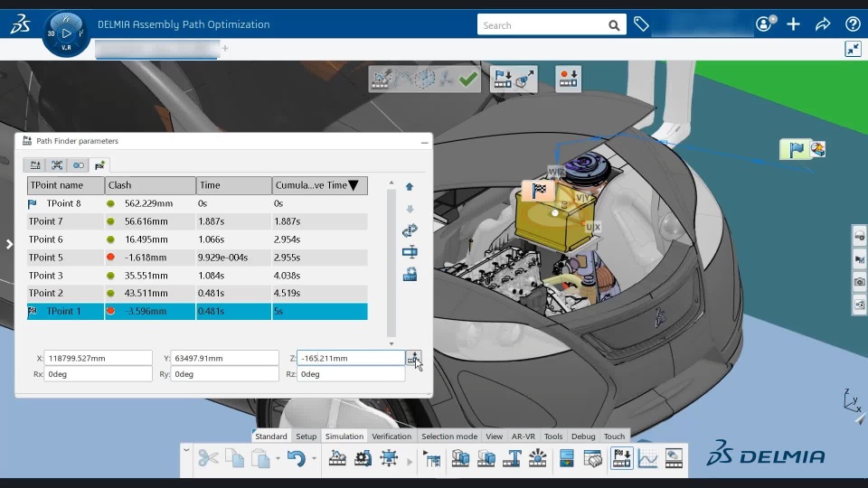Click the light burst icon in toolbar
The width and height of the screenshot is (868, 488).
tap(537, 458)
